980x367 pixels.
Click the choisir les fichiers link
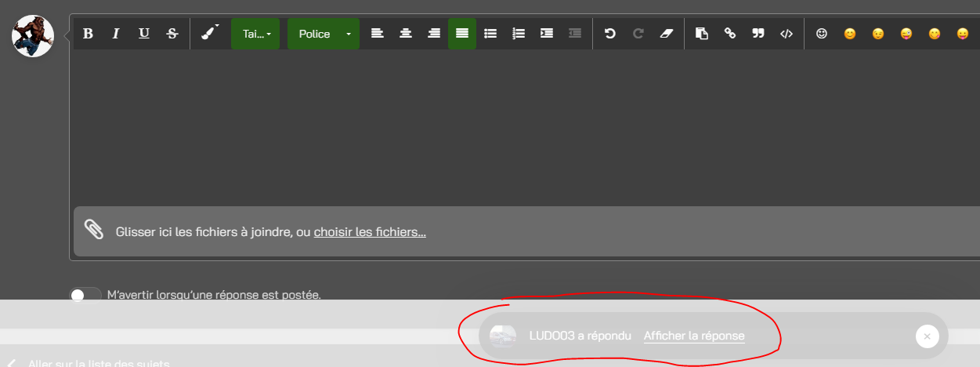[370, 232]
